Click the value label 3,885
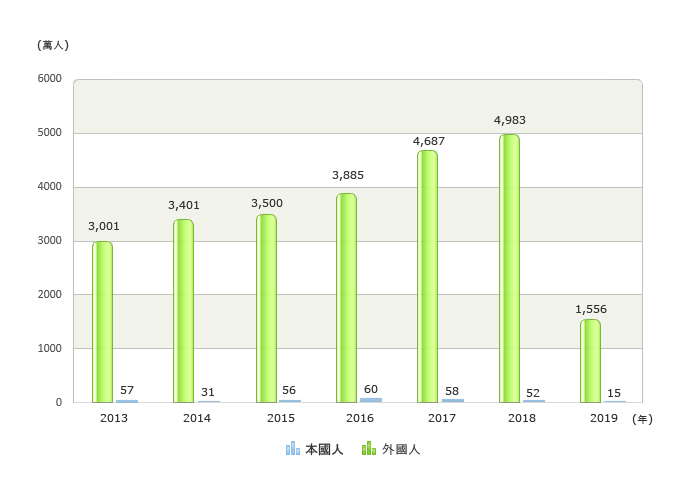 pyautogui.click(x=348, y=175)
